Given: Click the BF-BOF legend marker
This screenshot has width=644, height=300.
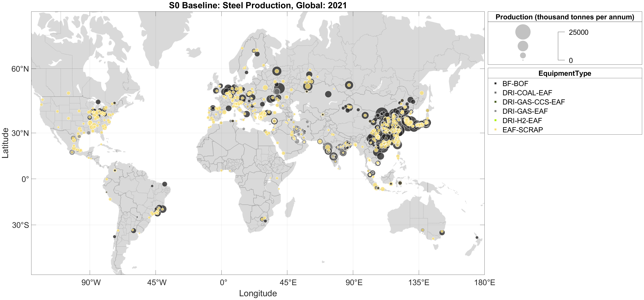Looking at the screenshot, I should [495, 83].
